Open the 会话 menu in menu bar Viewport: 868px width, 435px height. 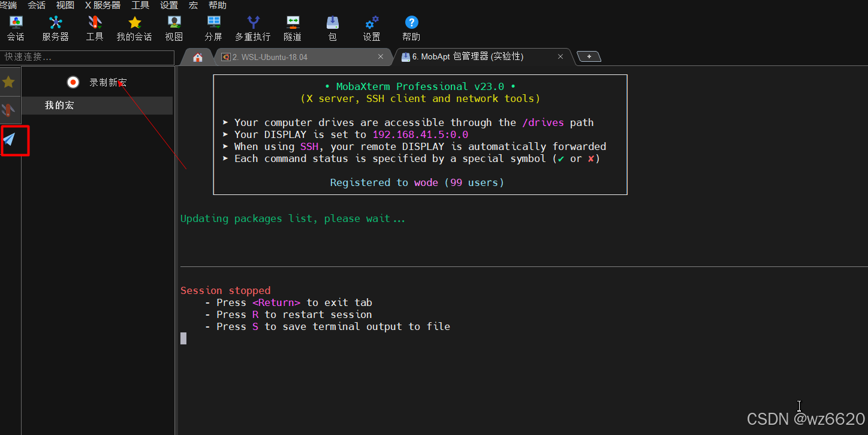(x=37, y=5)
